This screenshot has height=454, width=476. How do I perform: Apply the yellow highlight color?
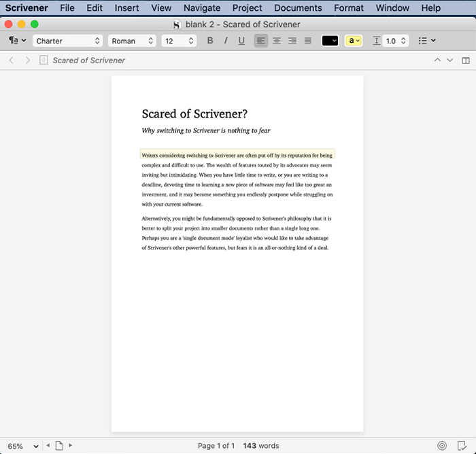(351, 41)
